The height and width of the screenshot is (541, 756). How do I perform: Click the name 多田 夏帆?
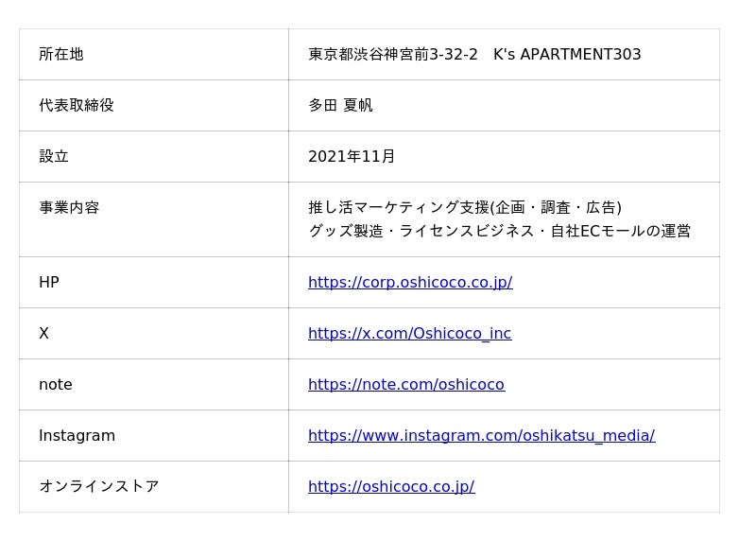pyautogui.click(x=340, y=106)
